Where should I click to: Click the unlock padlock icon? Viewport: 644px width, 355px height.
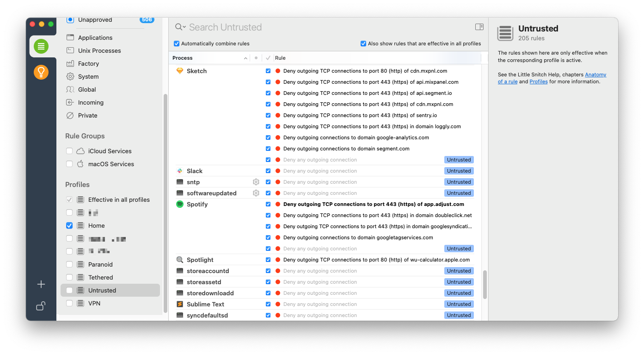[41, 306]
